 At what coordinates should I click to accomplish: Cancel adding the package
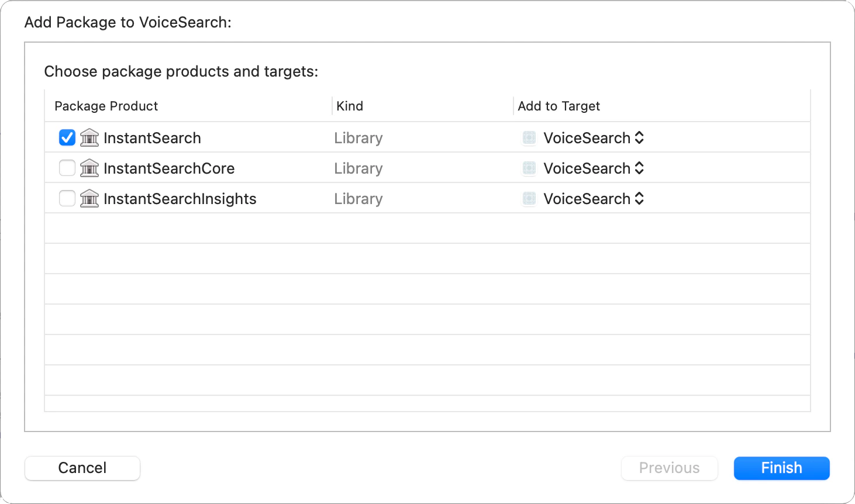[x=82, y=468]
